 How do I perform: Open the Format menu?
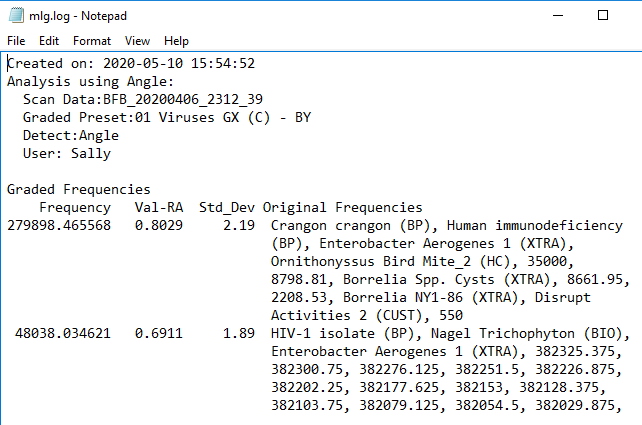[x=92, y=41]
